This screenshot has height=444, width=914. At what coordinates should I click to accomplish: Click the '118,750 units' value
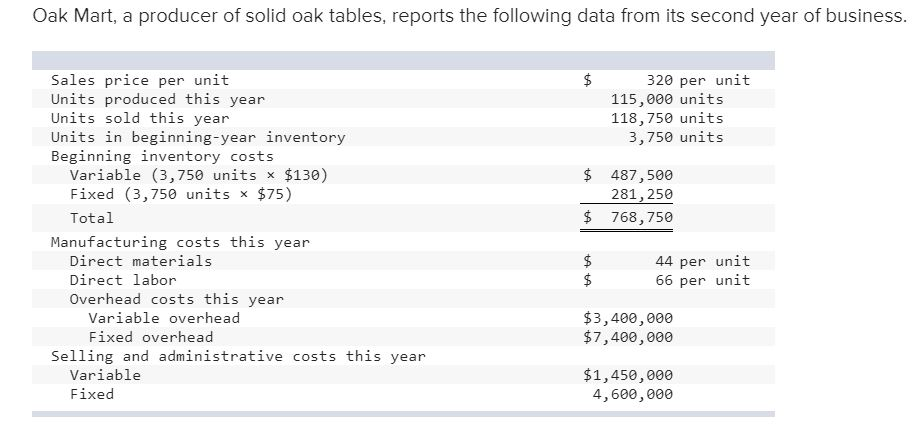667,118
